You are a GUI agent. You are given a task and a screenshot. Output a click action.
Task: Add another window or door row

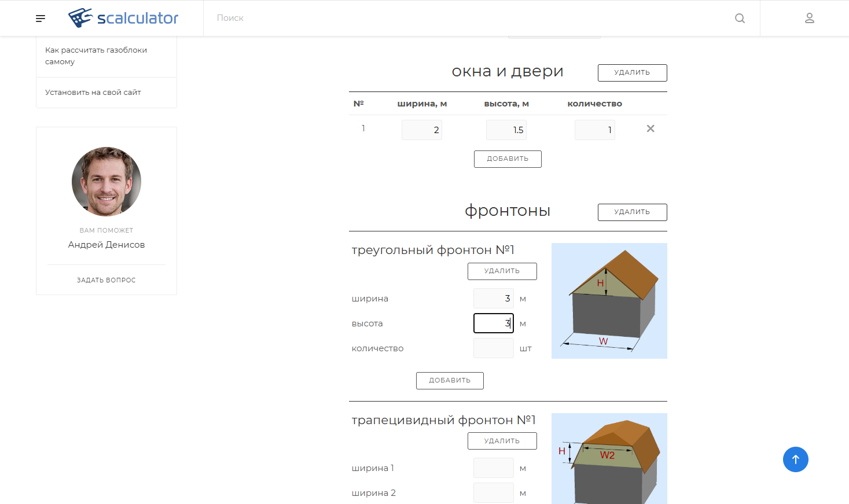pyautogui.click(x=508, y=159)
